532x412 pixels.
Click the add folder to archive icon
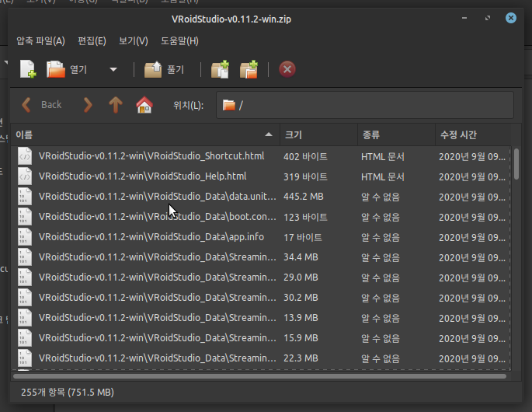249,69
